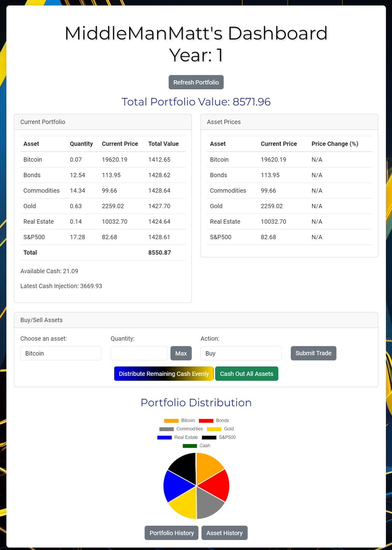392x550 pixels.
Task: Open Asset History
Action: pos(225,533)
